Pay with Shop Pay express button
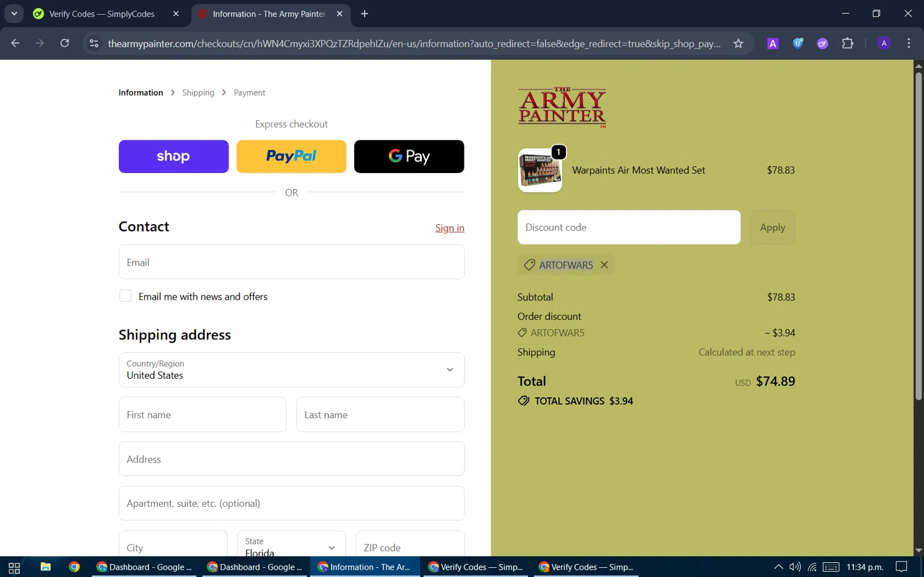This screenshot has width=924, height=577. [174, 156]
